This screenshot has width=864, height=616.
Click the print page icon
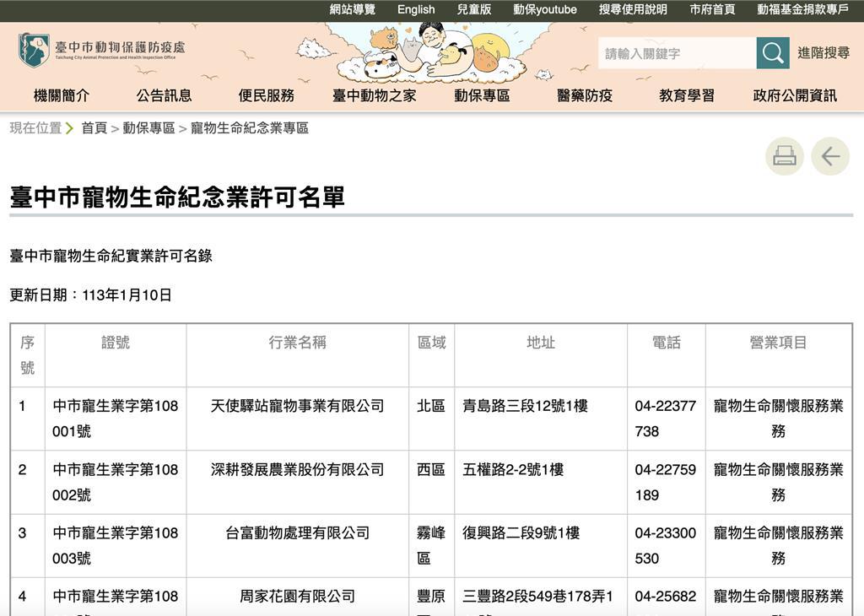(784, 156)
